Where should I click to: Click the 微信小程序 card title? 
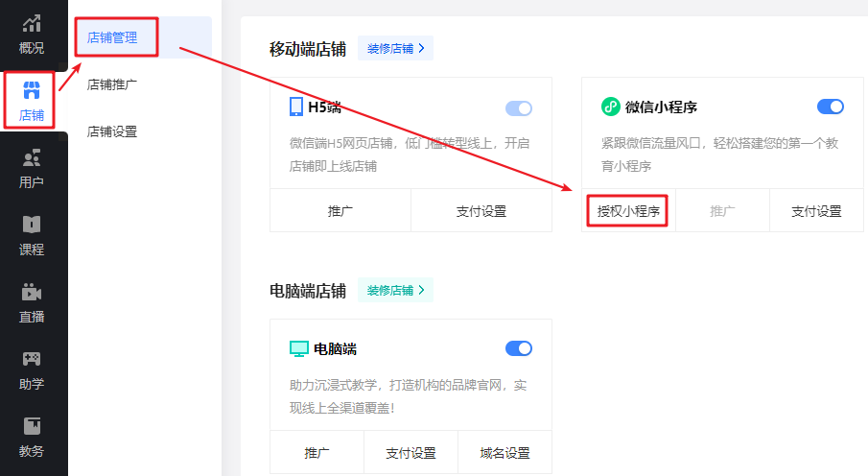(x=661, y=107)
